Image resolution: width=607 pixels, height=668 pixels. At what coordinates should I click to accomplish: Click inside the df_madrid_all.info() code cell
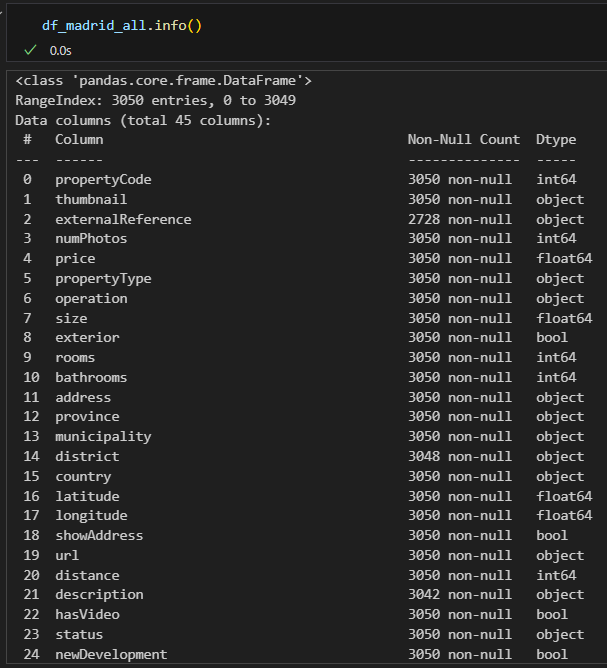tap(122, 25)
